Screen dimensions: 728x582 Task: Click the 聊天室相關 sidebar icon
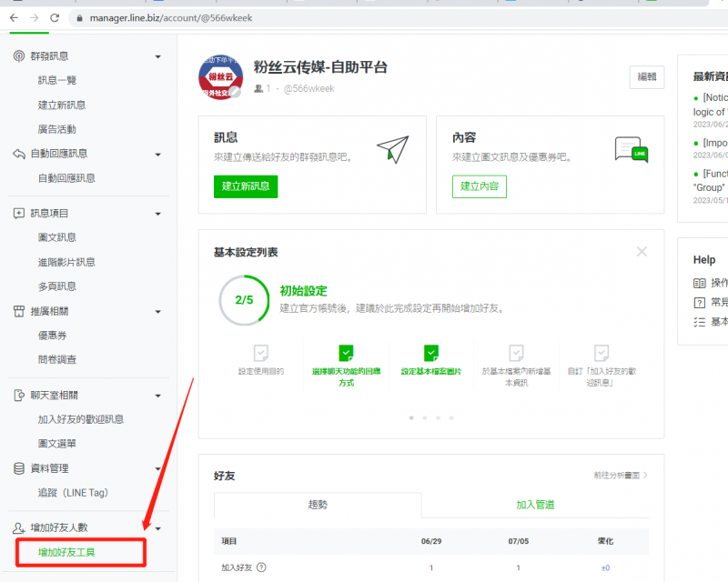pyautogui.click(x=18, y=395)
